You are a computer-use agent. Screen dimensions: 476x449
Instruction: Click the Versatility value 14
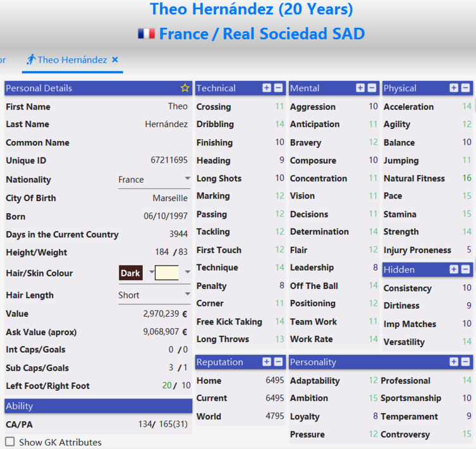pyautogui.click(x=467, y=341)
